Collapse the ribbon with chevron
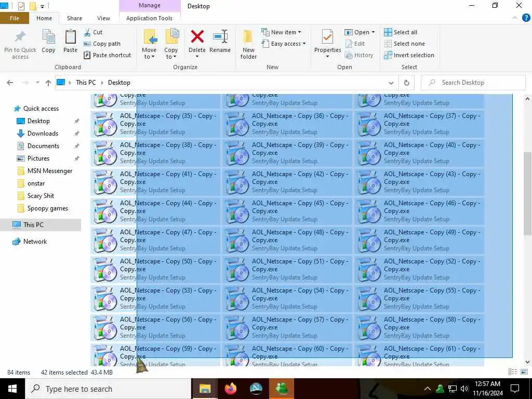Viewport: 532px width, 399px height. coord(515,18)
